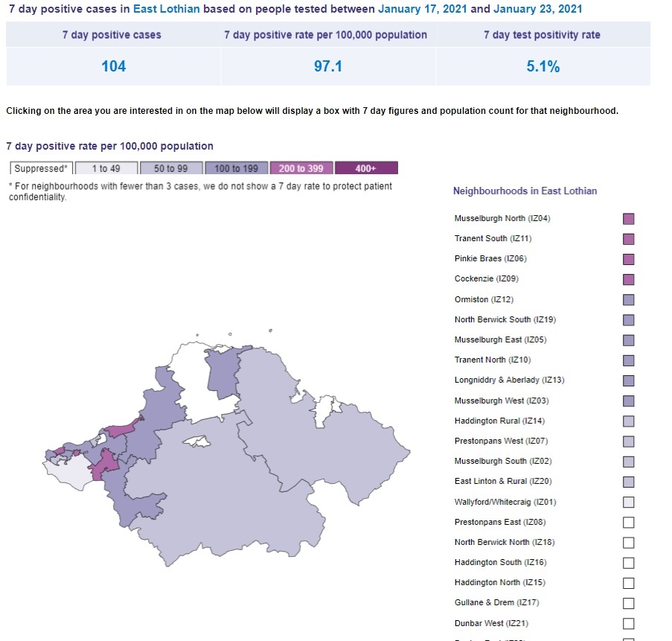
Task: Click the '50 to 99' legend category
Action: click(x=171, y=168)
